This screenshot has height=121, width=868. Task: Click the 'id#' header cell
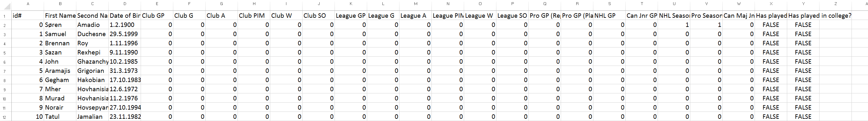[x=28, y=16]
